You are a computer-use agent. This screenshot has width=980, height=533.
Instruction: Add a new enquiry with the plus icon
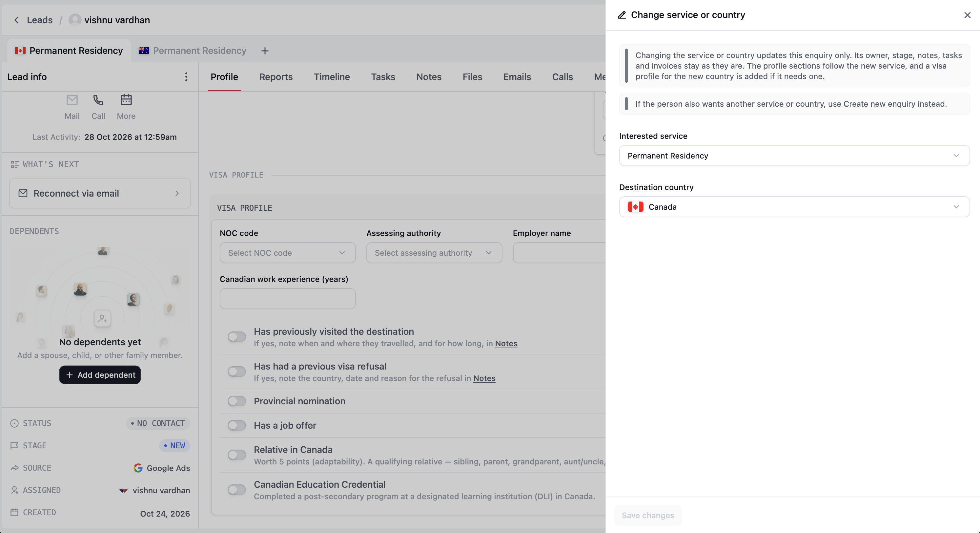[265, 51]
